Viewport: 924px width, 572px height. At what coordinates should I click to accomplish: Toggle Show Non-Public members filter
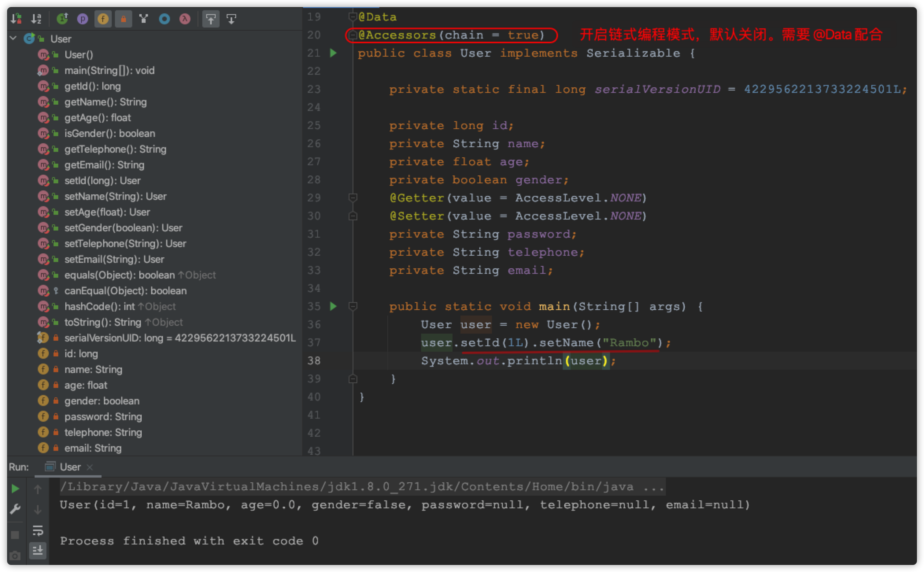(x=124, y=18)
